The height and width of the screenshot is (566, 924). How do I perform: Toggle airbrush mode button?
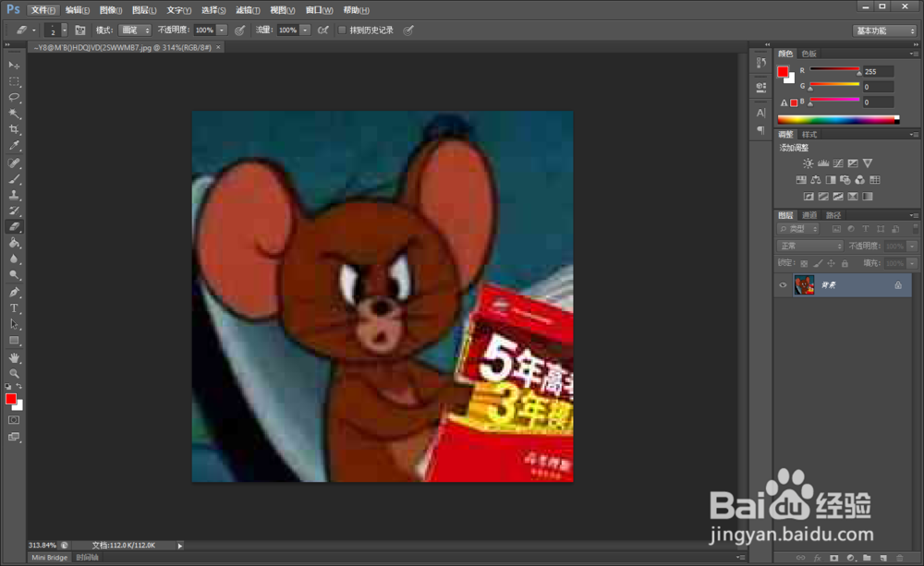click(322, 30)
